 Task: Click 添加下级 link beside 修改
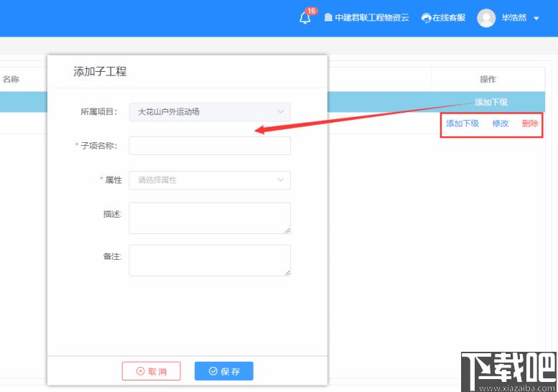[x=462, y=123]
